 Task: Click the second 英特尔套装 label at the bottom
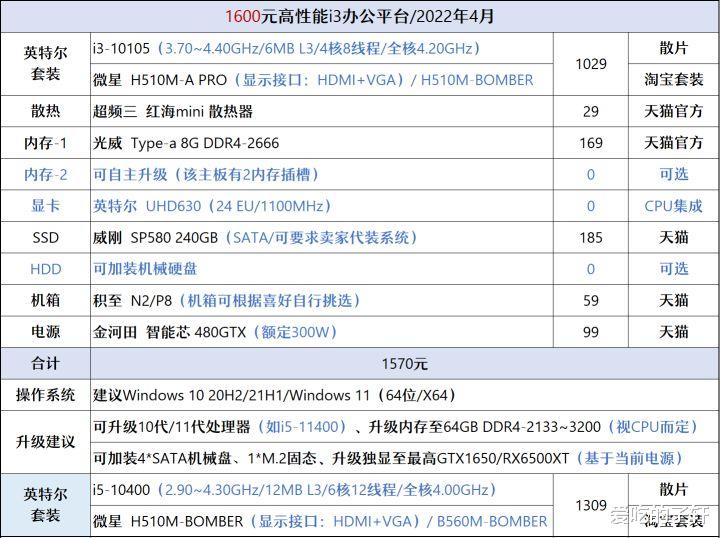(45, 505)
